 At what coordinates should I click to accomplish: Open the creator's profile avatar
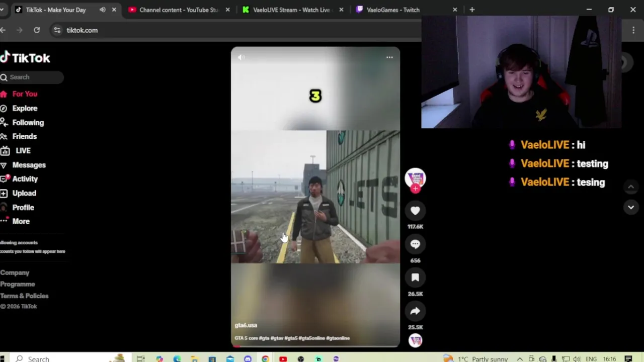(x=415, y=178)
